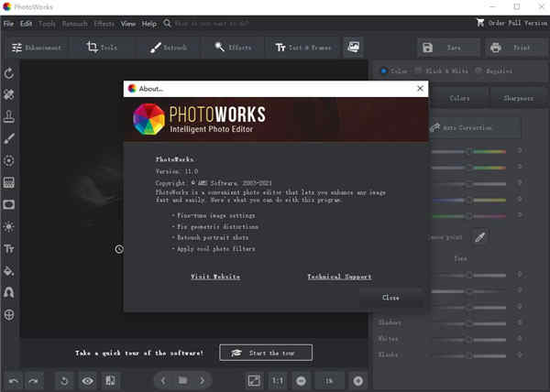Open the Text & Frames tab
Viewport: 550px width, 392px height.
[x=303, y=48]
